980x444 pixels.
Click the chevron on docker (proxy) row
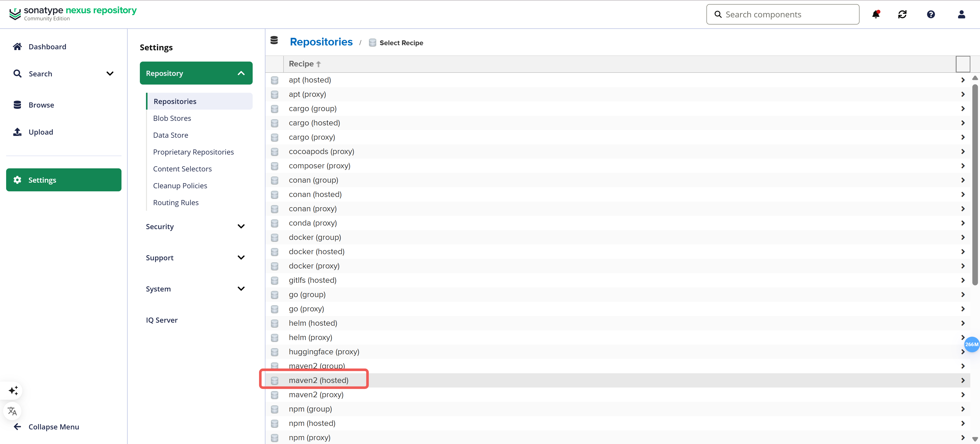click(963, 266)
